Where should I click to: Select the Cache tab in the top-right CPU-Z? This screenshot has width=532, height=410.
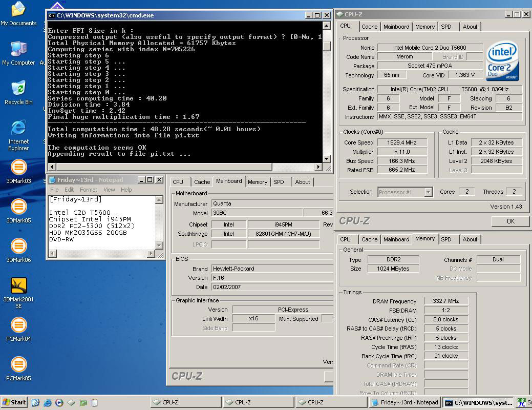pyautogui.click(x=369, y=27)
